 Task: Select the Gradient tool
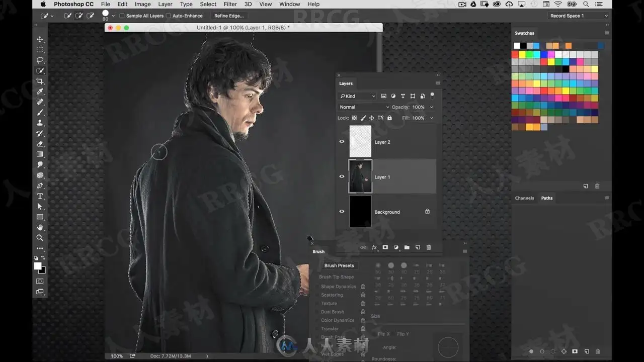(40, 154)
